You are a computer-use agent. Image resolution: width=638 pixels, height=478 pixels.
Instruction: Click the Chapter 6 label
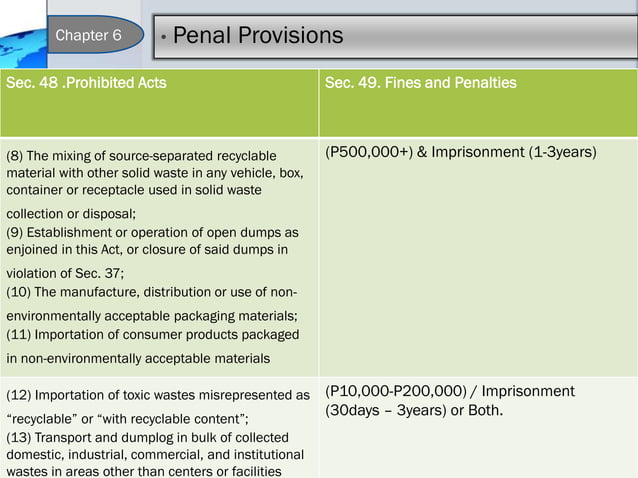pyautogui.click(x=88, y=36)
